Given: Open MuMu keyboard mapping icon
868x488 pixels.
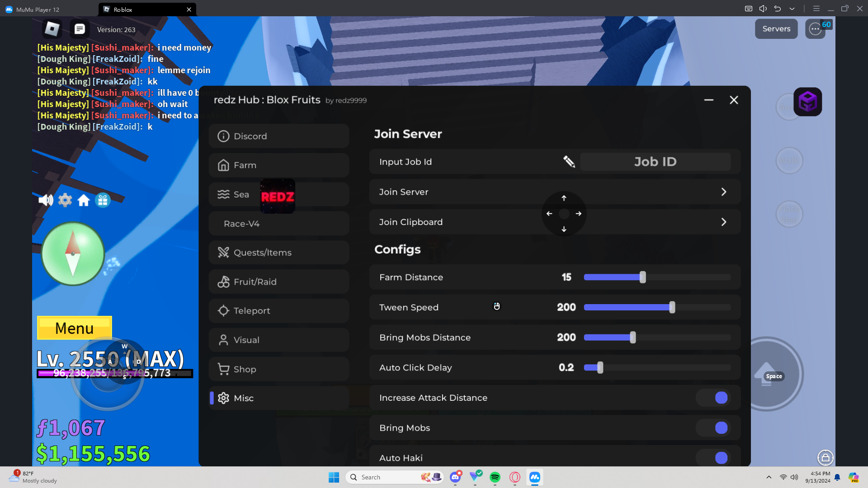Looking at the screenshot, I should point(749,9).
